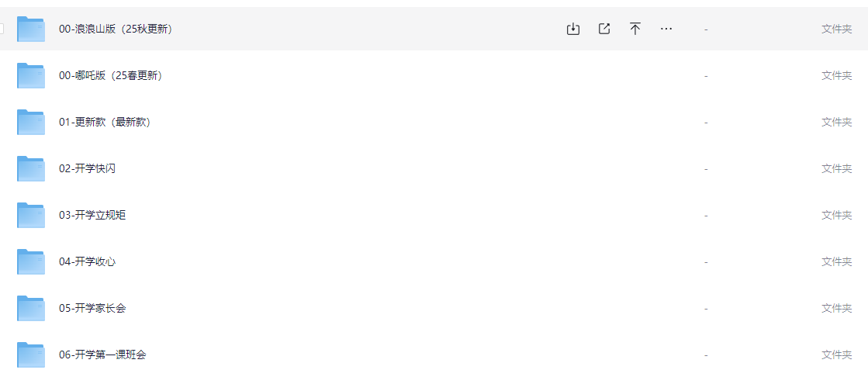
Task: Click the 05-开学家长会 folder icon
Action: [31, 308]
